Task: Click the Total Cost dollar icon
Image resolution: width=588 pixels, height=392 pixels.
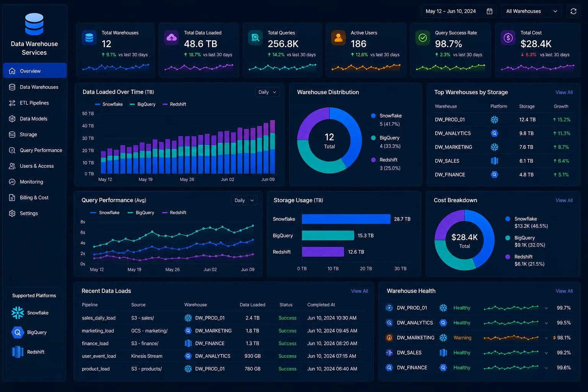Action: pos(508,38)
